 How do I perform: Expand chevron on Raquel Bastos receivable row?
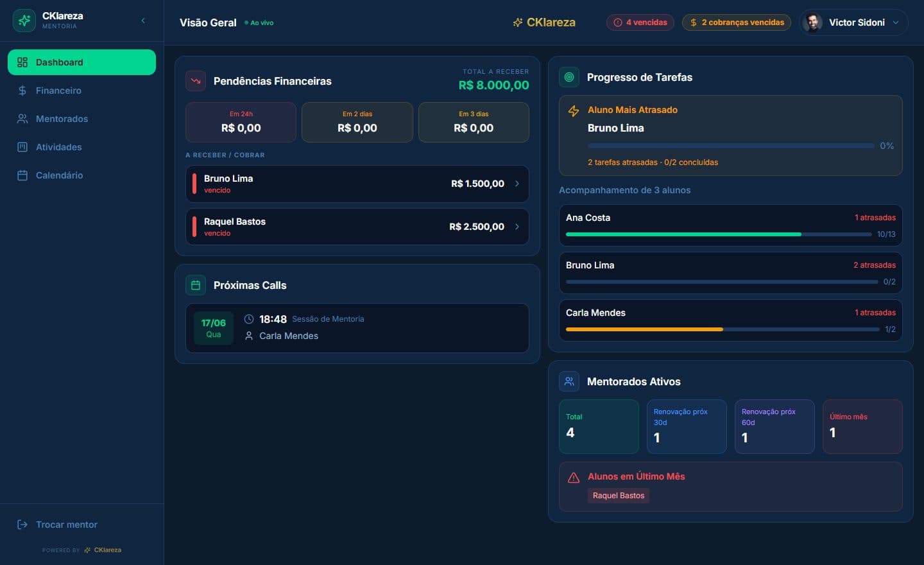click(x=517, y=227)
